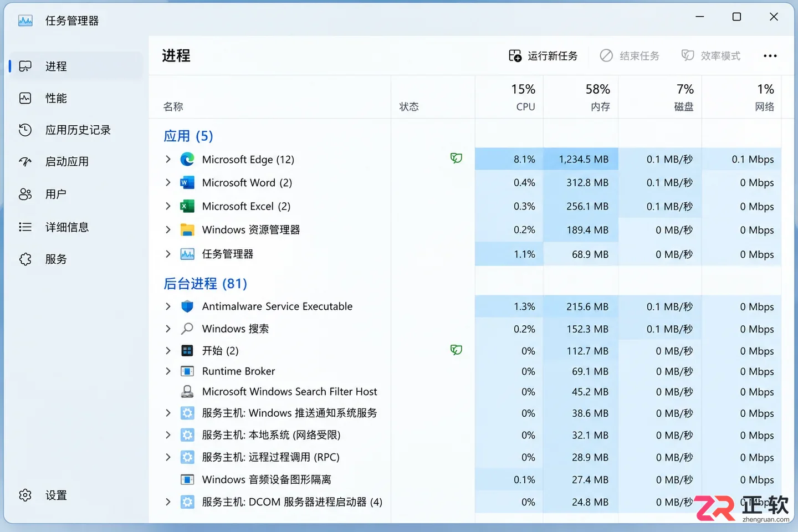Go to the 启动应用 page

tap(76, 162)
